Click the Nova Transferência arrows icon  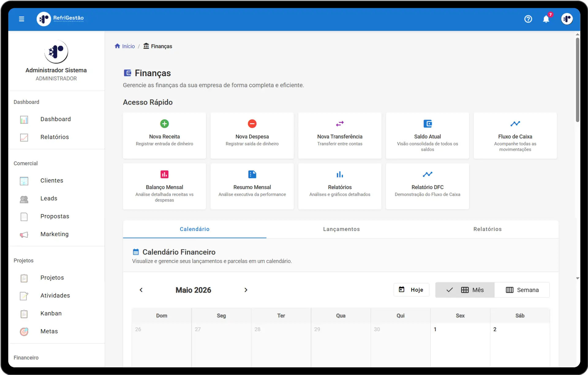[x=340, y=124]
